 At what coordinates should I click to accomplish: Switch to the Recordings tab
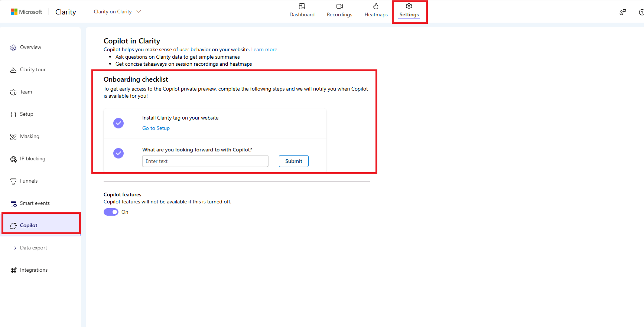coord(339,11)
